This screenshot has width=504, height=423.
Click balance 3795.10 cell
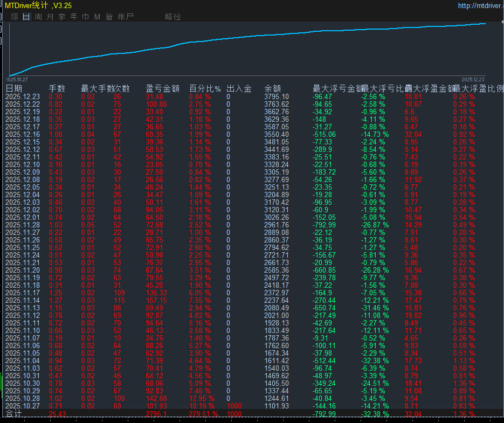click(x=277, y=97)
